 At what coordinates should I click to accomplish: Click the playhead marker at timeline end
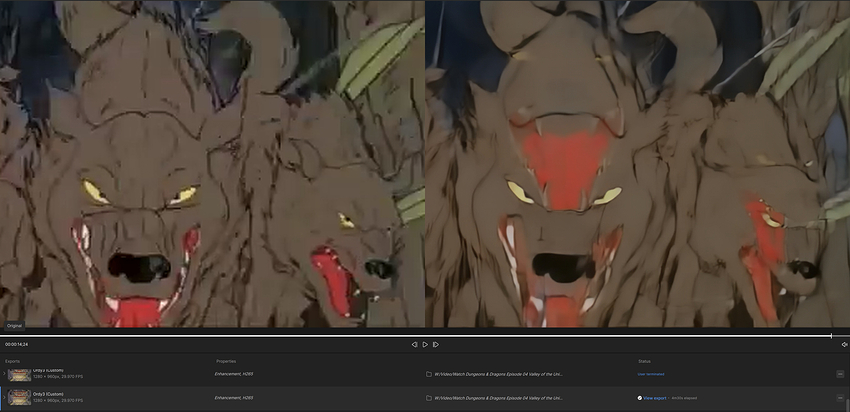tap(831, 336)
